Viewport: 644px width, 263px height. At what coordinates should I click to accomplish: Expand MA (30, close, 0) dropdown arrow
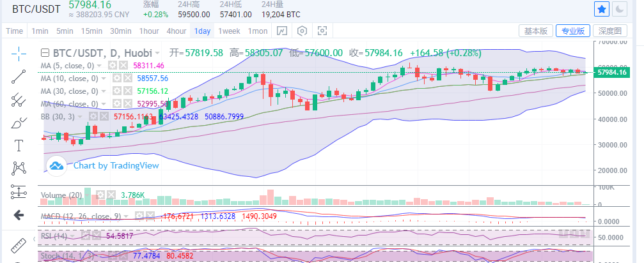point(104,91)
